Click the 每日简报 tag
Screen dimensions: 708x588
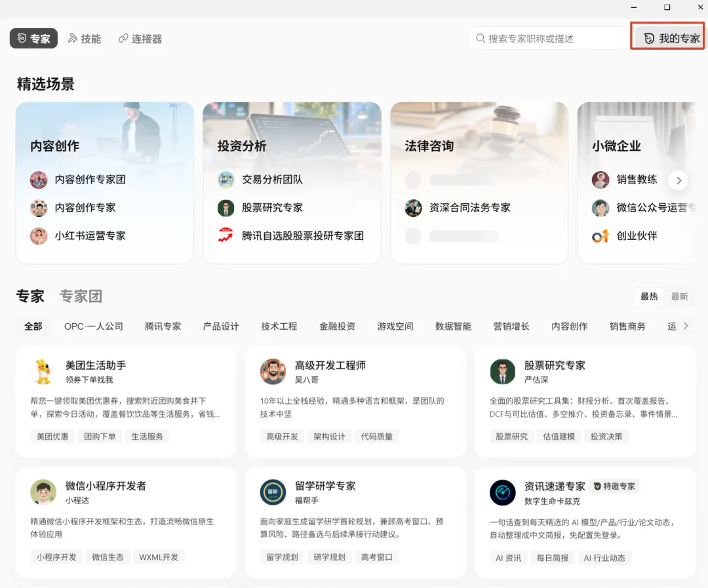click(552, 559)
